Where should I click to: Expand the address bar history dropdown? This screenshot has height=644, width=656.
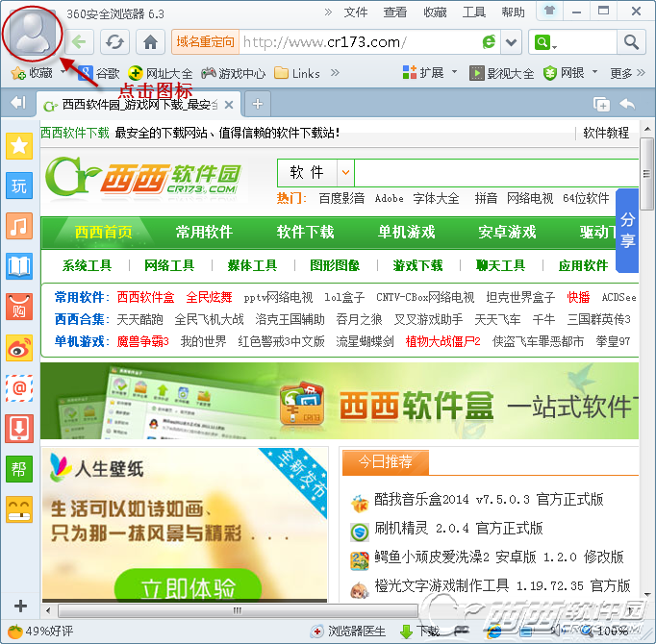[512, 42]
